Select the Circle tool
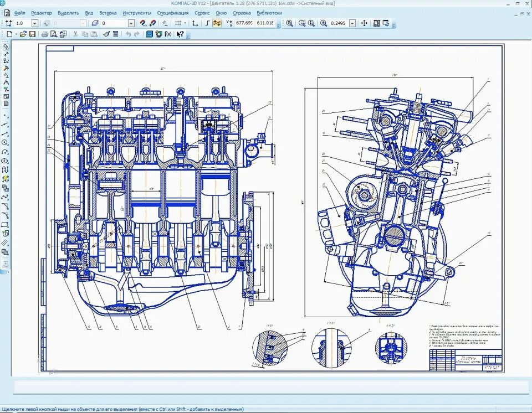Image resolution: width=532 pixels, height=413 pixels. (5, 143)
